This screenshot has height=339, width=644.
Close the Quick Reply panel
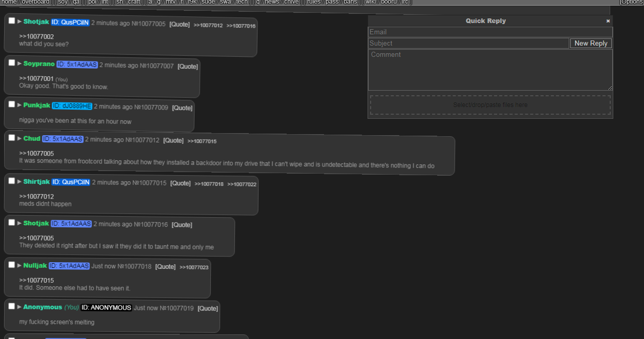pos(608,21)
